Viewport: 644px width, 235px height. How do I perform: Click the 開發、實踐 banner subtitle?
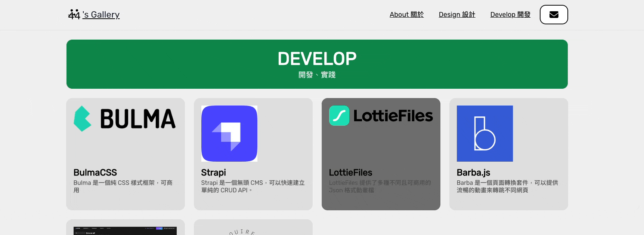[317, 75]
